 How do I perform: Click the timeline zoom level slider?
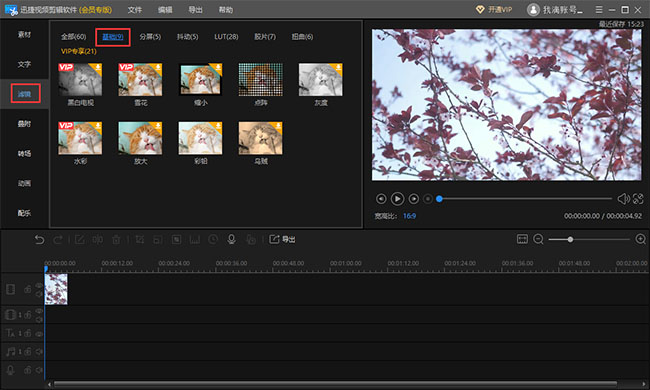coord(589,240)
